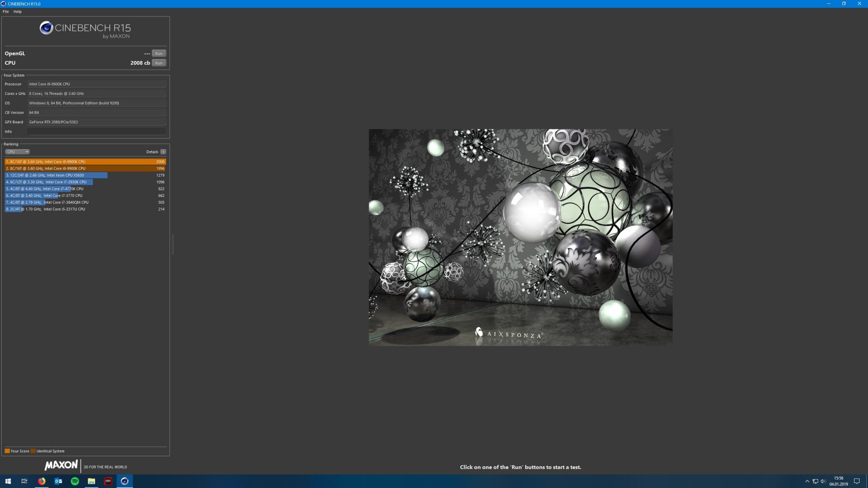Open Firefox from the taskbar
The height and width of the screenshot is (488, 868).
42,481
